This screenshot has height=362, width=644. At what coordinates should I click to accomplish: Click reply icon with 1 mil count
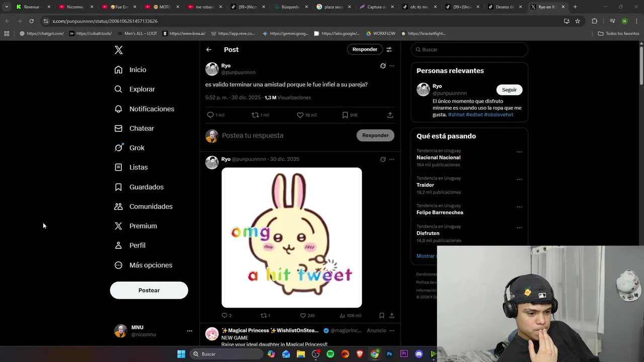215,115
